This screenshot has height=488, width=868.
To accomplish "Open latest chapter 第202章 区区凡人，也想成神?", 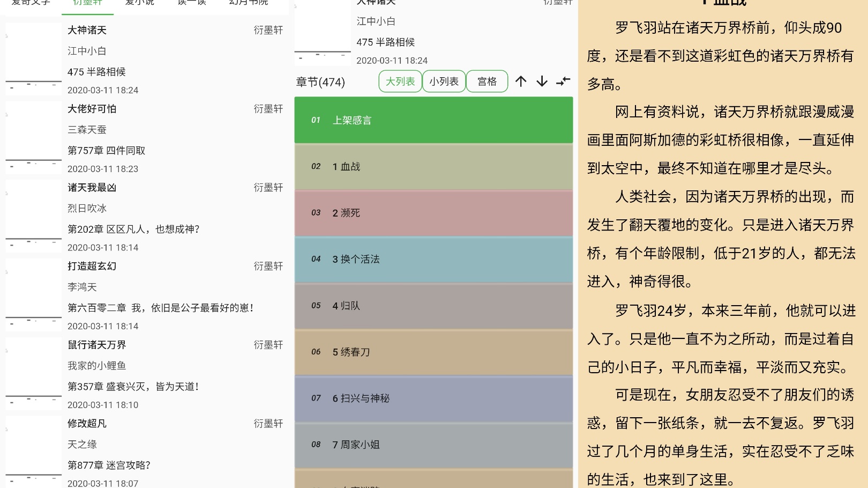I will tap(133, 229).
